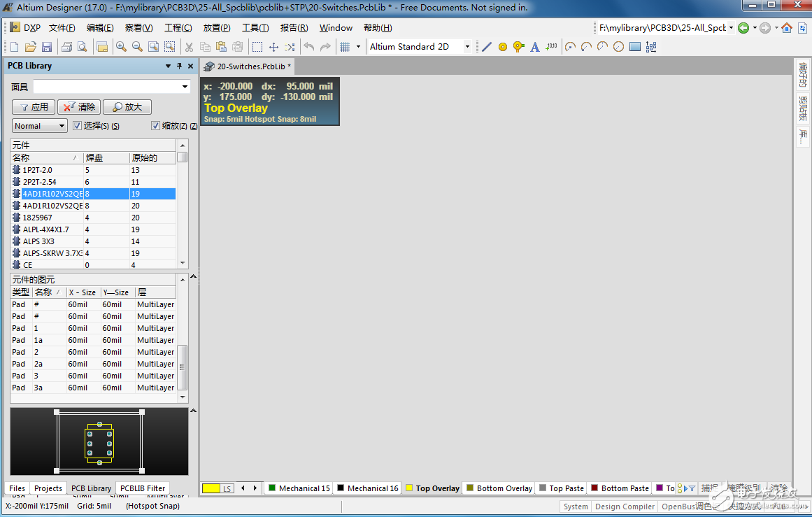Open the 放置(P) menu

[217, 28]
